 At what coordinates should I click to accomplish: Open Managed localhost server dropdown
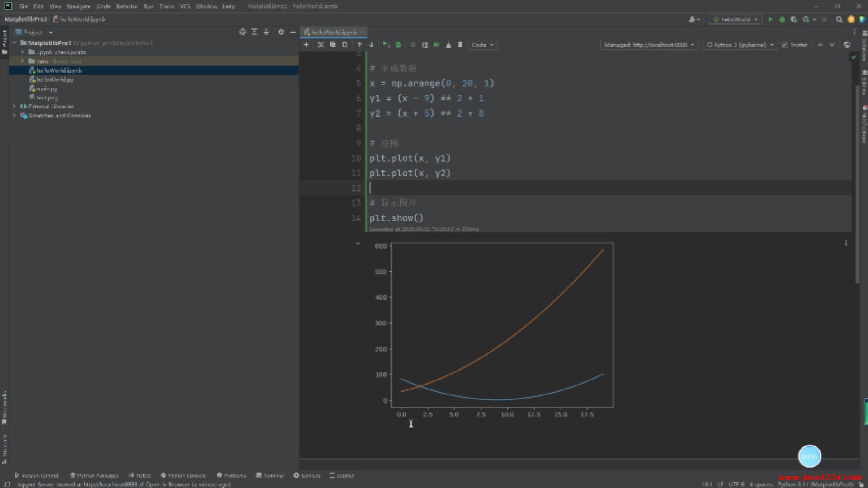pos(649,45)
